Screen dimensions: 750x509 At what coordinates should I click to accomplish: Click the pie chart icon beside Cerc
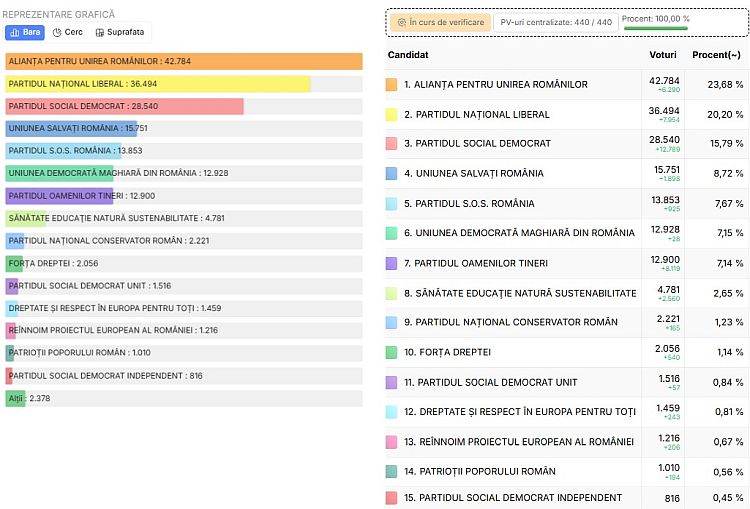point(57,33)
